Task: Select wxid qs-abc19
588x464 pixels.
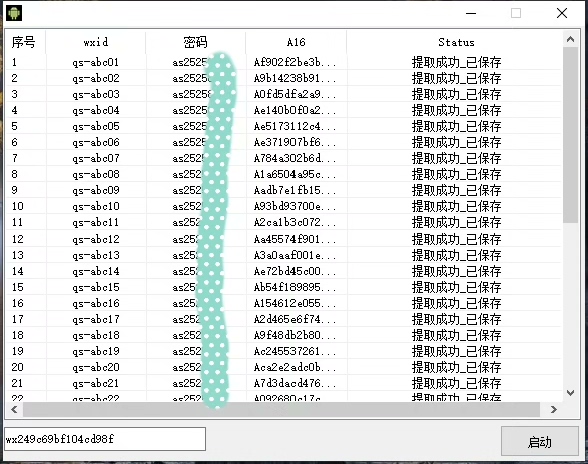Action: [96, 351]
